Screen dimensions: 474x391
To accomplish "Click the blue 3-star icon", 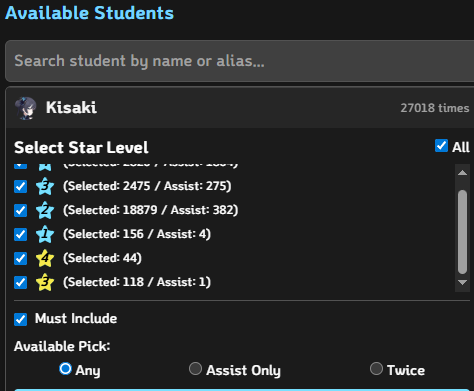I will 45,186.
